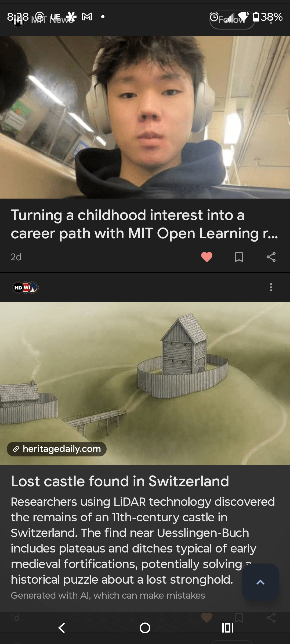Tap the HD source icons cluster
290x644 pixels.
(26, 288)
